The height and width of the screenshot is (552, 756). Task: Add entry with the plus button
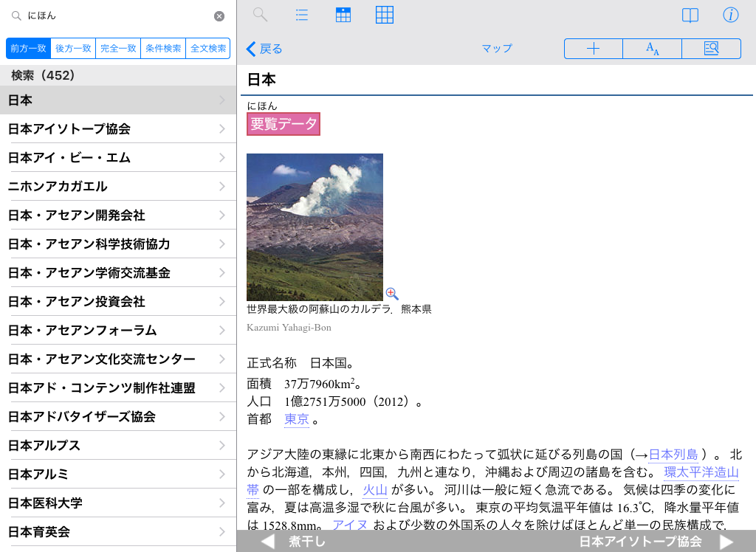point(594,49)
